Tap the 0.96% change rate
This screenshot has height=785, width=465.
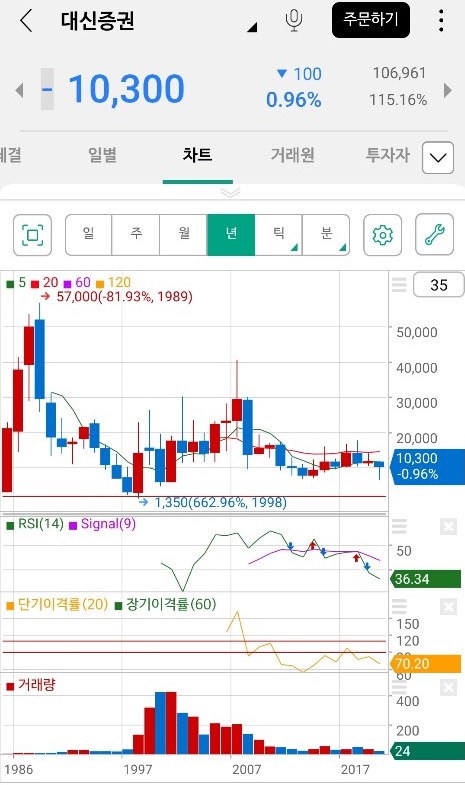click(x=293, y=100)
